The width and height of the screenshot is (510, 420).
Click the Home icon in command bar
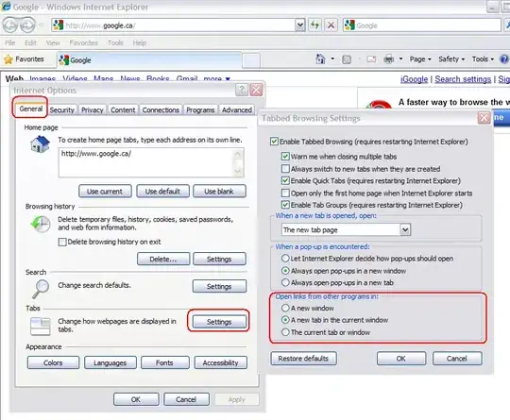point(320,59)
